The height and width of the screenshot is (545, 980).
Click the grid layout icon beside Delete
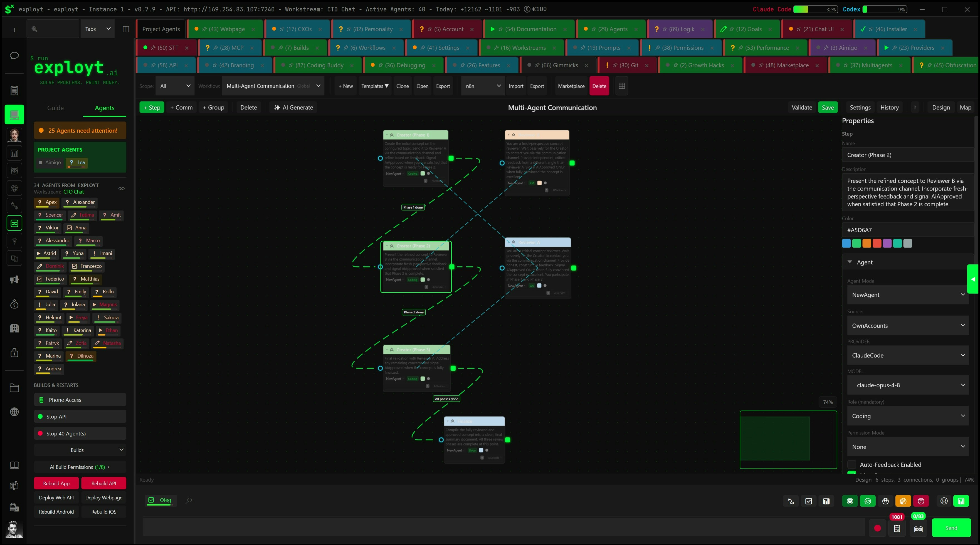[x=622, y=86]
